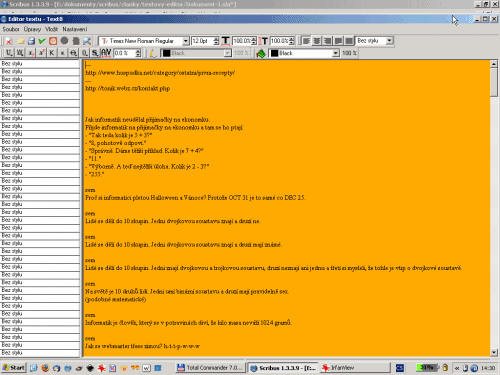Viewport: 500px width, 375px height.
Task: Click the vertical scrollbar down arrow
Action: click(494, 352)
